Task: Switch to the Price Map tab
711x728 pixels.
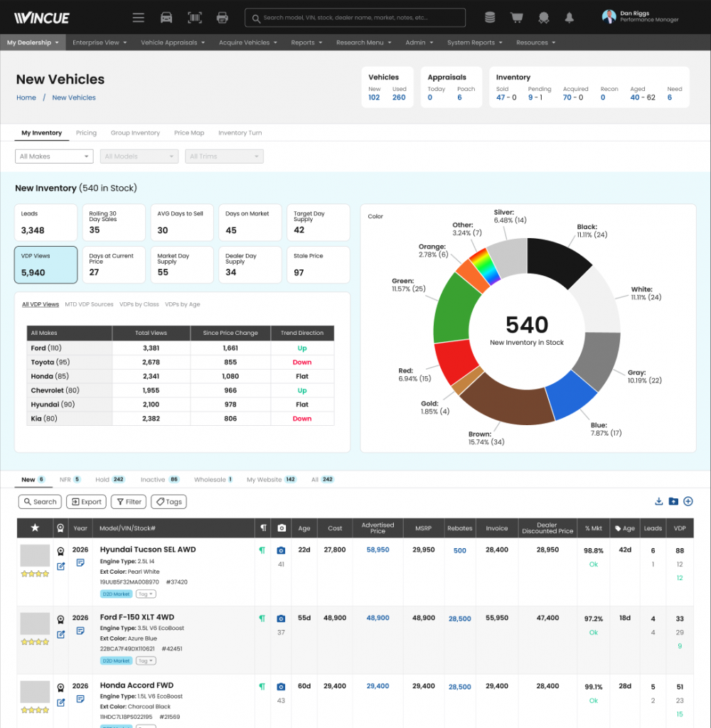Action: click(189, 133)
